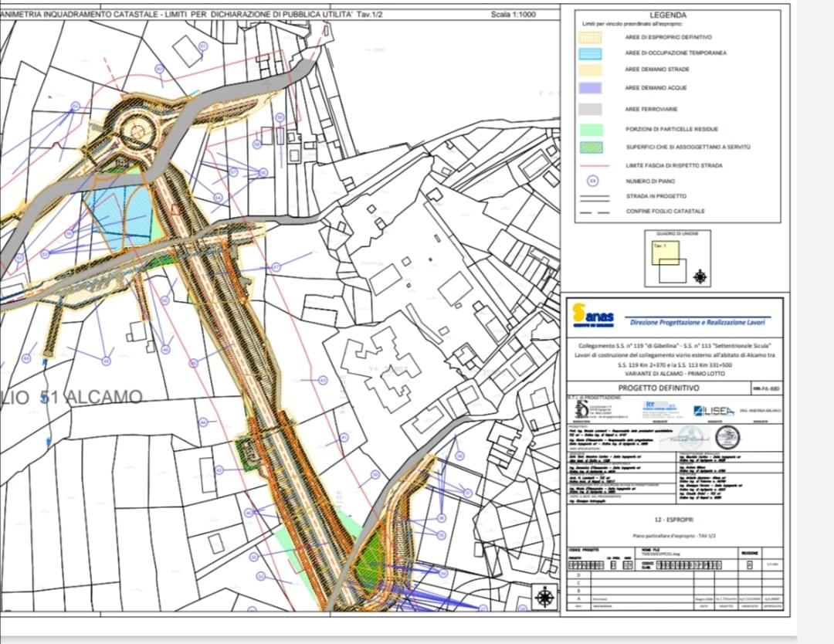This screenshot has width=834, height=644.
Task: Click the 'AREE DEMANIO ACQUE' legend label
Action: point(656,88)
